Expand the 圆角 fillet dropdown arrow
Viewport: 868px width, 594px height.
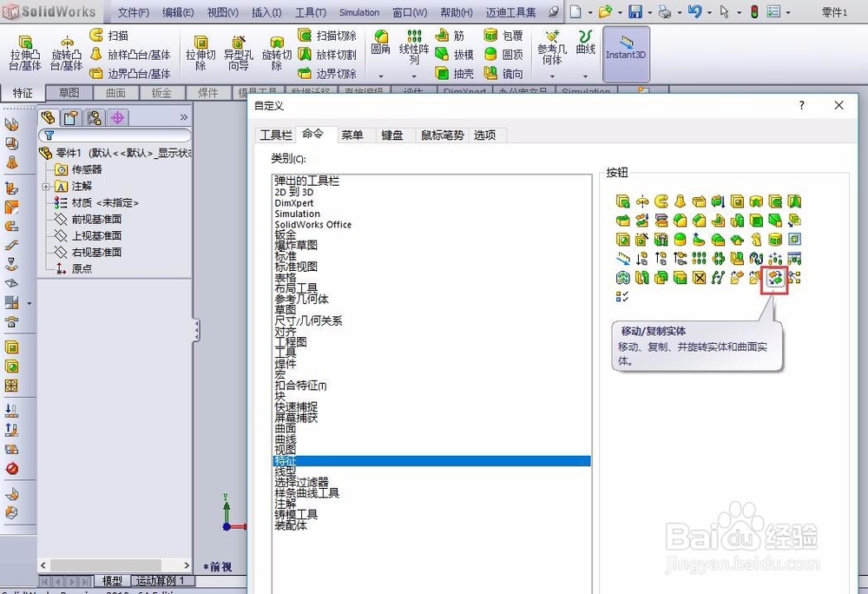coord(381,76)
